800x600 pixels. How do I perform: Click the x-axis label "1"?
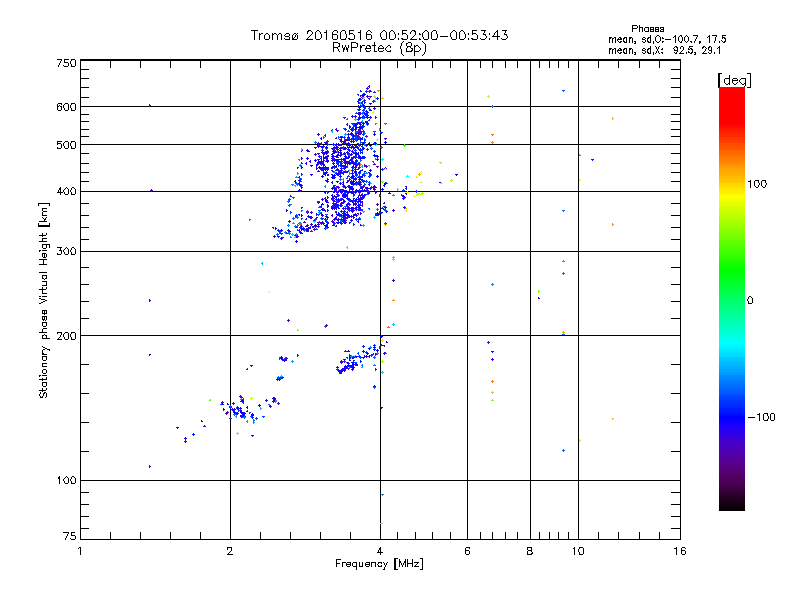pyautogui.click(x=80, y=551)
